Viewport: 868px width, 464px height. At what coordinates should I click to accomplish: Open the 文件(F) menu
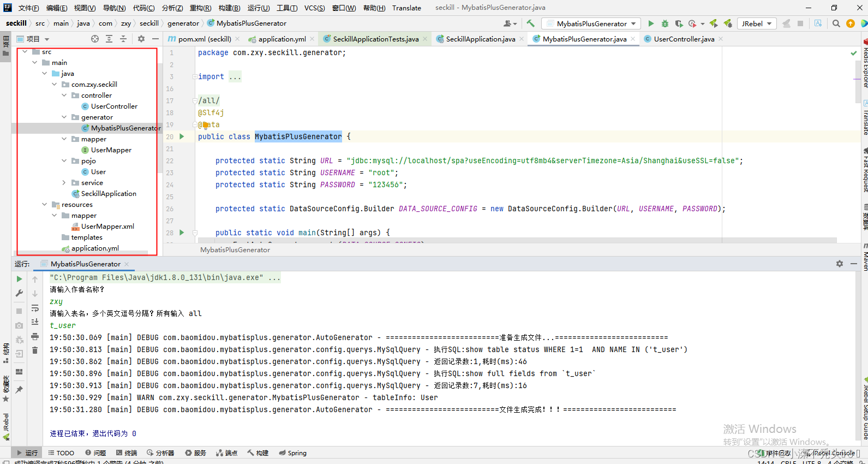(x=28, y=8)
